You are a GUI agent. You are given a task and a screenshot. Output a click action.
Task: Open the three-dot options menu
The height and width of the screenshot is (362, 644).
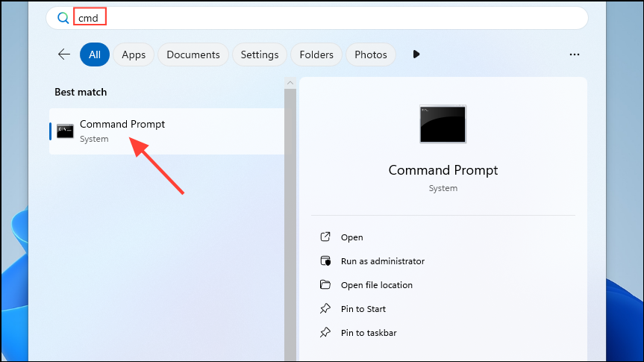[x=574, y=54]
